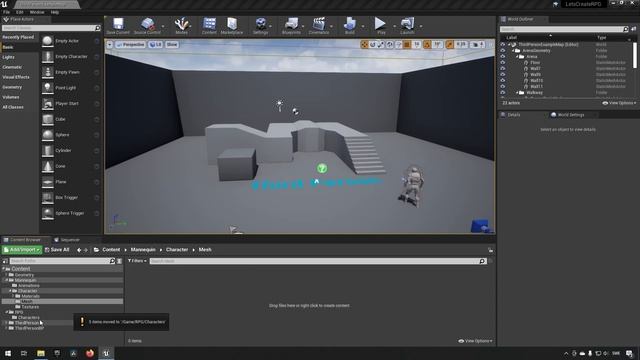Open the Modes toolbar icon
Screen dimensions: 640x360
(x=181, y=24)
